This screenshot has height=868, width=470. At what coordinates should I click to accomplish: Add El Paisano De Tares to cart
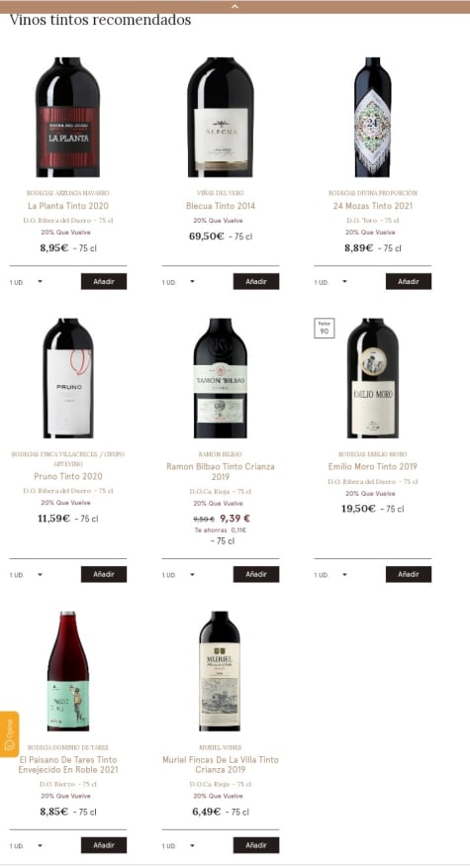click(104, 845)
